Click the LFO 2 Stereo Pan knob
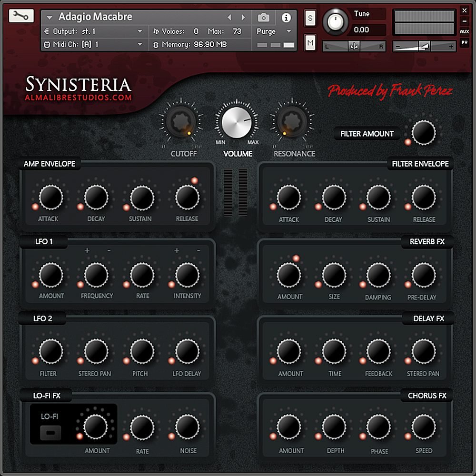This screenshot has width=476, height=476. 96,351
